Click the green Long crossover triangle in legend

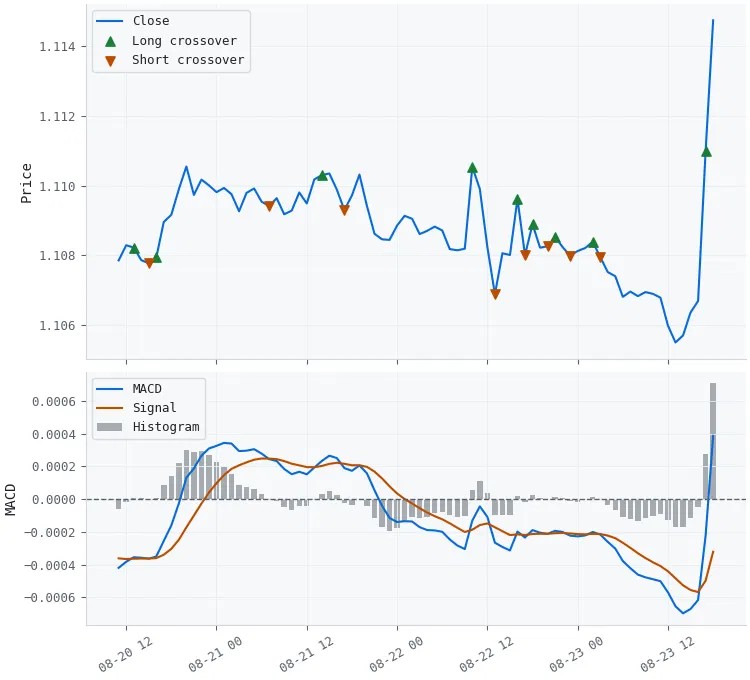[110, 42]
